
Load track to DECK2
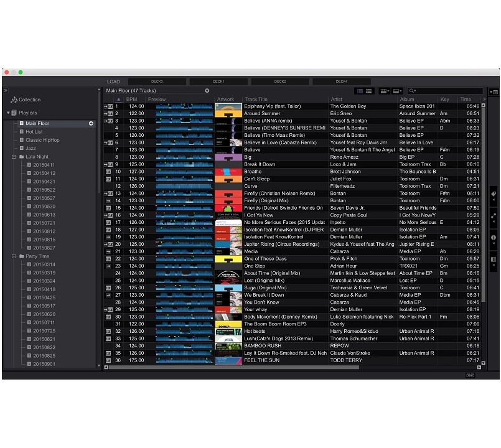click(x=280, y=82)
